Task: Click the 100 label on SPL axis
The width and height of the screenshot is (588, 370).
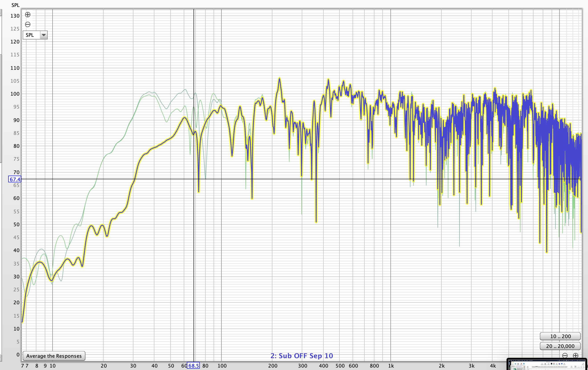Action: pyautogui.click(x=15, y=94)
